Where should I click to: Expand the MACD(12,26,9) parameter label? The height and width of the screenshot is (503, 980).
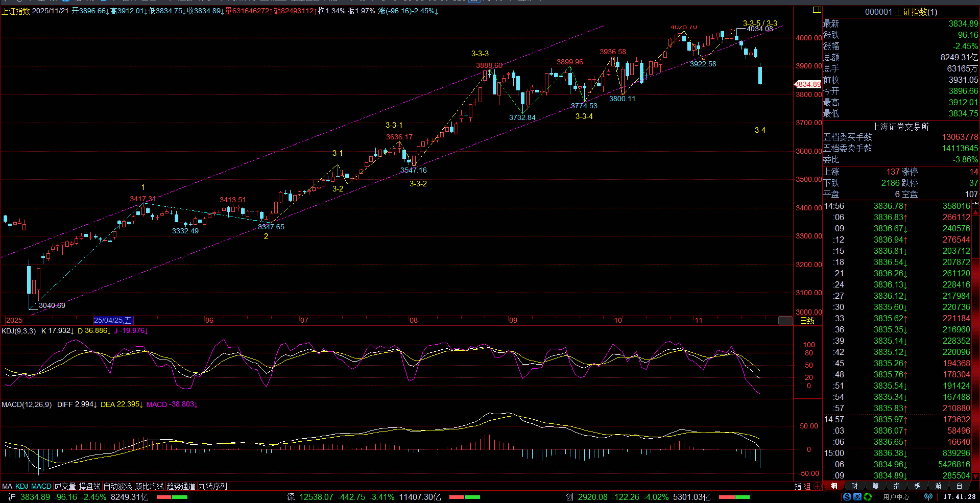[26, 404]
